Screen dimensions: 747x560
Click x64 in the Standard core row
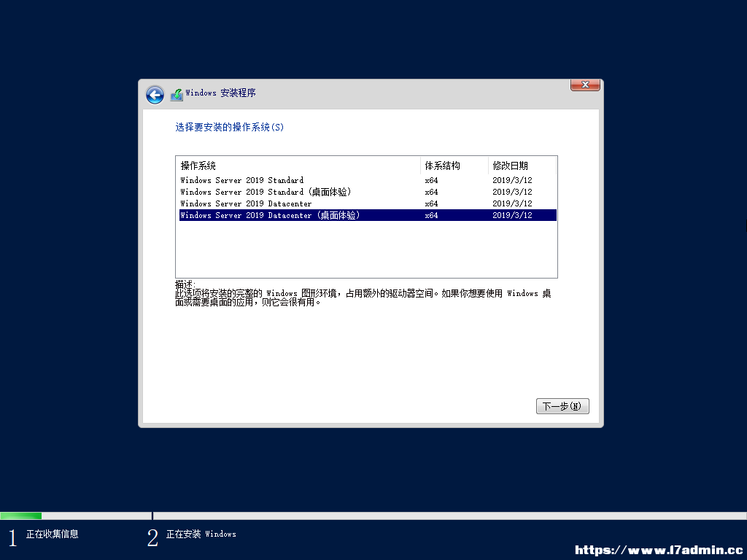(431, 180)
